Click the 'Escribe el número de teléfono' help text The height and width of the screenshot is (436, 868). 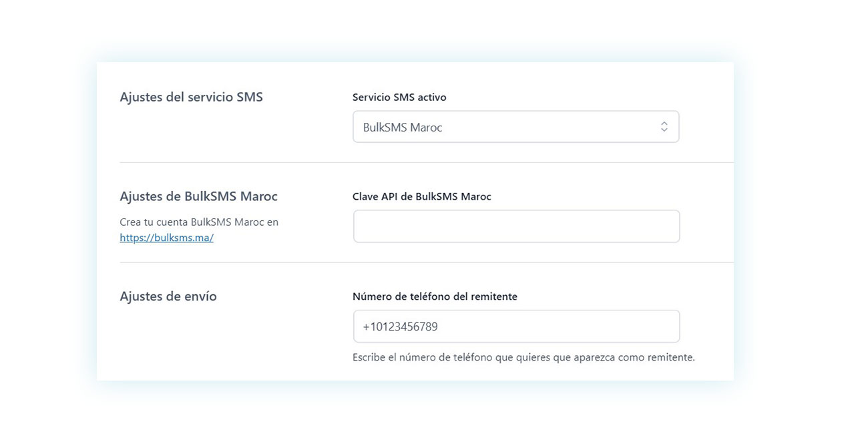point(523,357)
